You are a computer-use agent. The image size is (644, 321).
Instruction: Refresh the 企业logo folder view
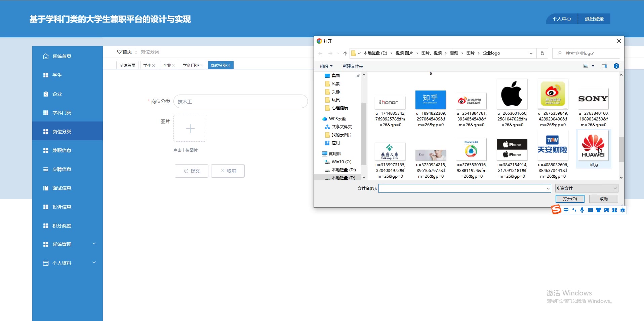coord(542,53)
